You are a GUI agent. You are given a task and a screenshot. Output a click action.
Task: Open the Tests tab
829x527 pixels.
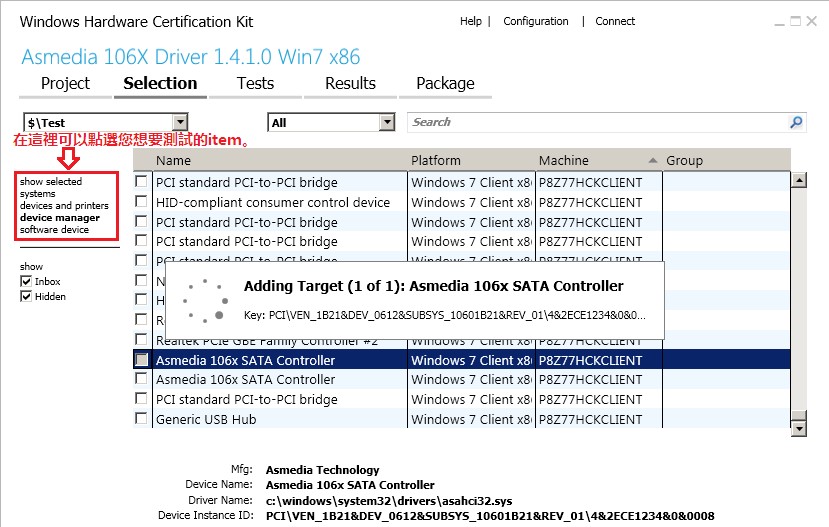coord(255,84)
